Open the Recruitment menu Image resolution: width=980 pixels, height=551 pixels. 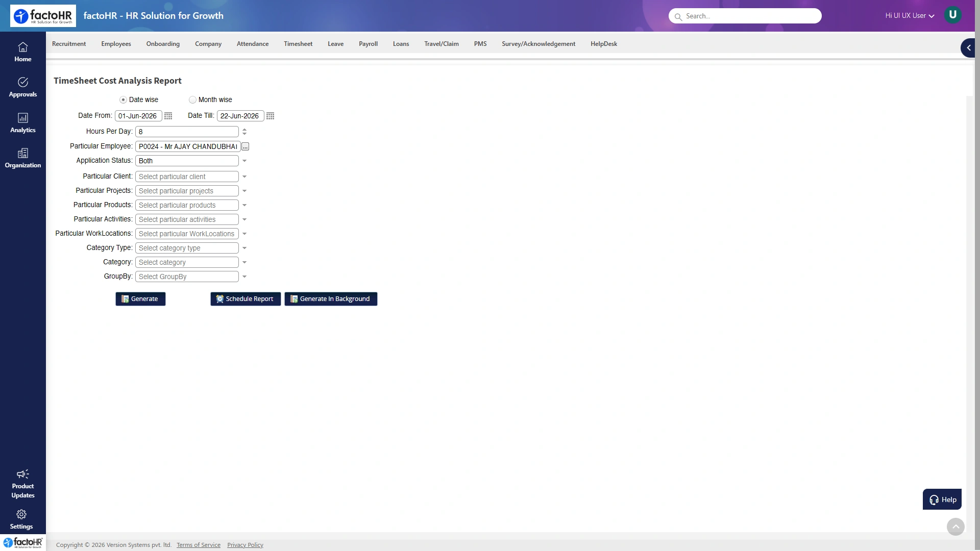pos(69,44)
